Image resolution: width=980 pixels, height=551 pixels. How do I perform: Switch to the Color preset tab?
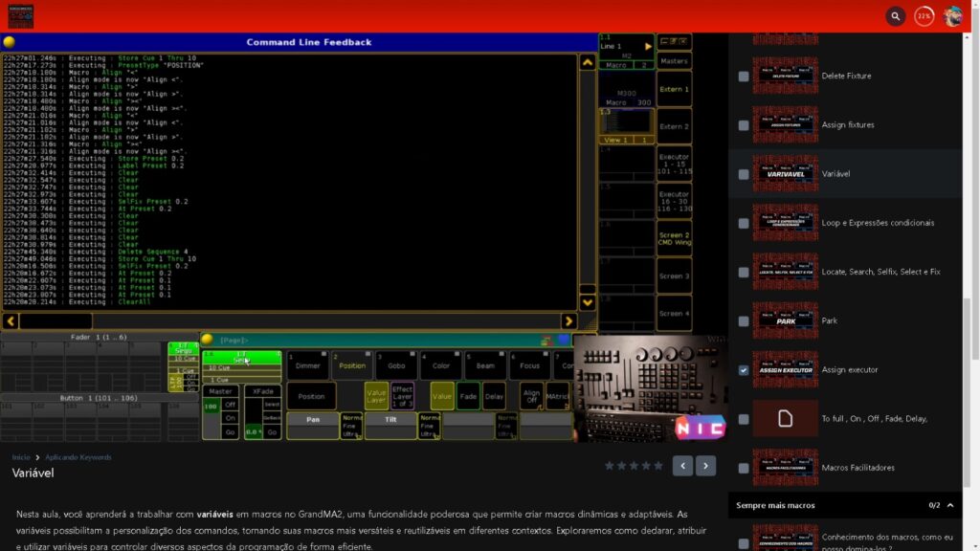click(x=440, y=365)
